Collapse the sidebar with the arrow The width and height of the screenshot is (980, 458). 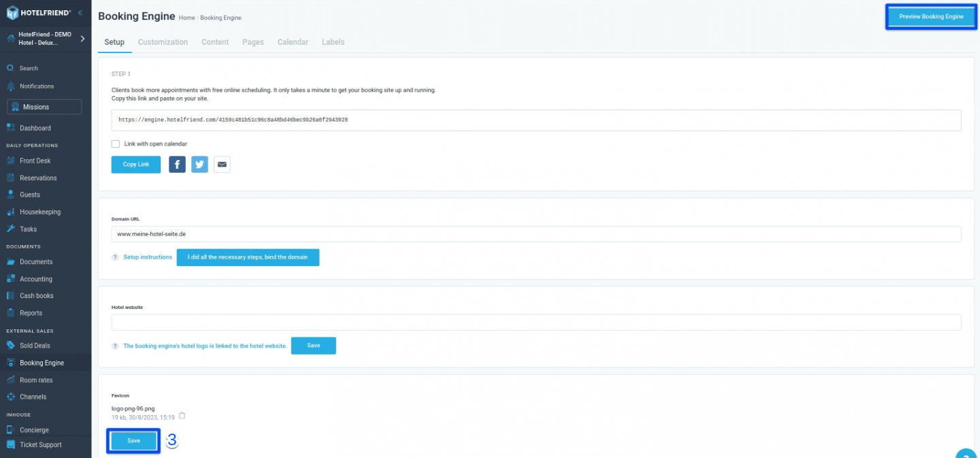coord(80,12)
